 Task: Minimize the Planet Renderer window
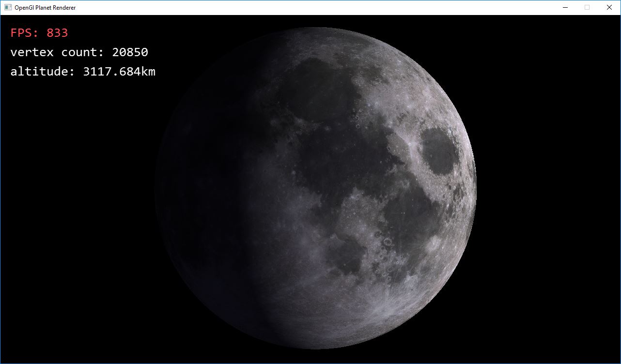[x=565, y=8]
